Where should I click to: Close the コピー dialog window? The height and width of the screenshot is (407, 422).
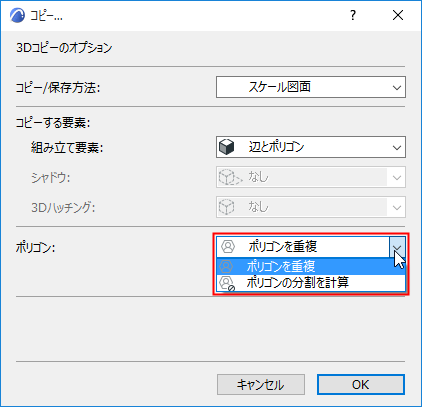[398, 15]
